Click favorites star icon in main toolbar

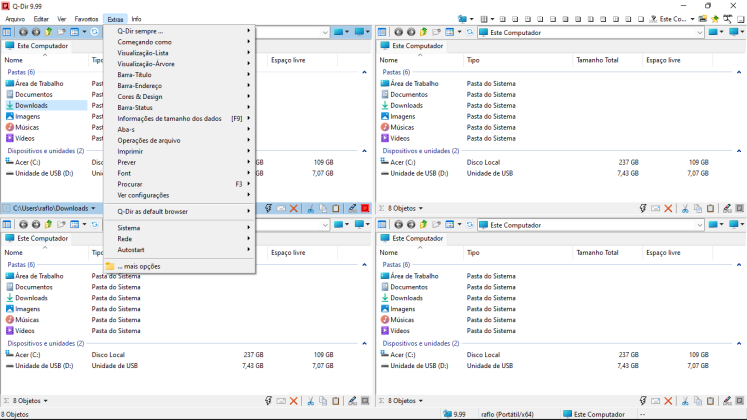point(715,19)
